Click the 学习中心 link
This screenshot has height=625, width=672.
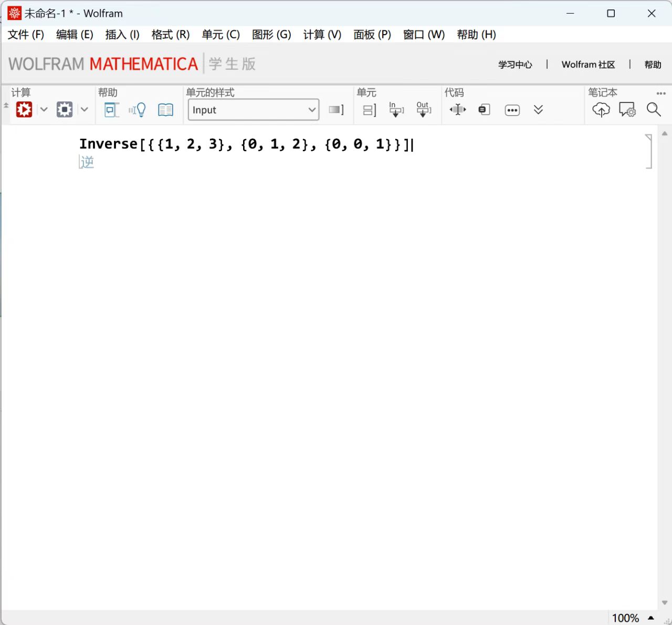pyautogui.click(x=515, y=65)
